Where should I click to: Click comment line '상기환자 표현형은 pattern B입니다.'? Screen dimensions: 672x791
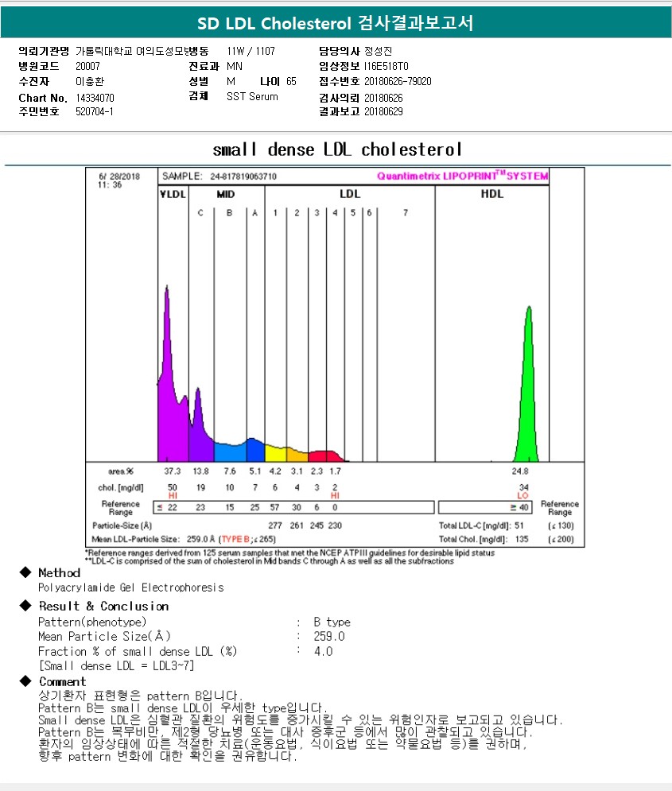(x=141, y=696)
